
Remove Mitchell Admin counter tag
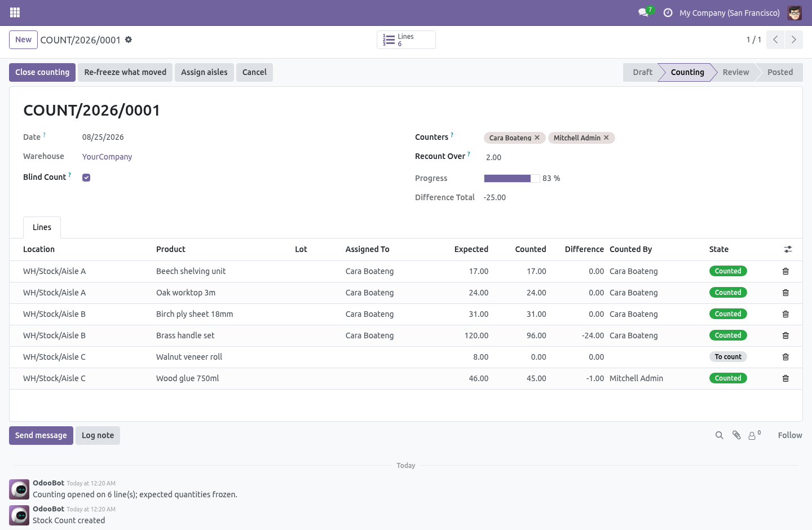pyautogui.click(x=606, y=138)
